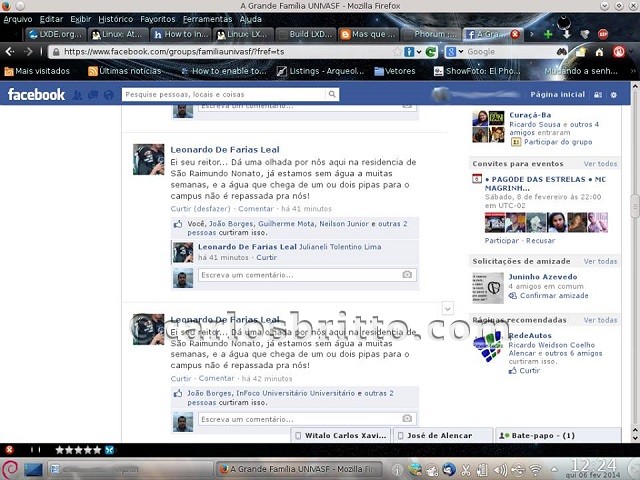Click Página inicial link in header
640x480 pixels.
point(557,94)
